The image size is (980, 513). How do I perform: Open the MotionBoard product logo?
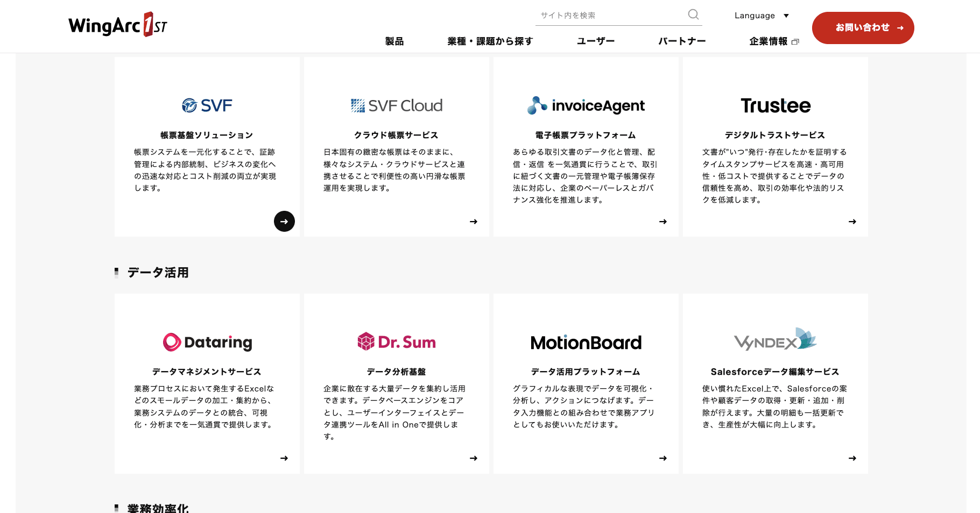(586, 343)
